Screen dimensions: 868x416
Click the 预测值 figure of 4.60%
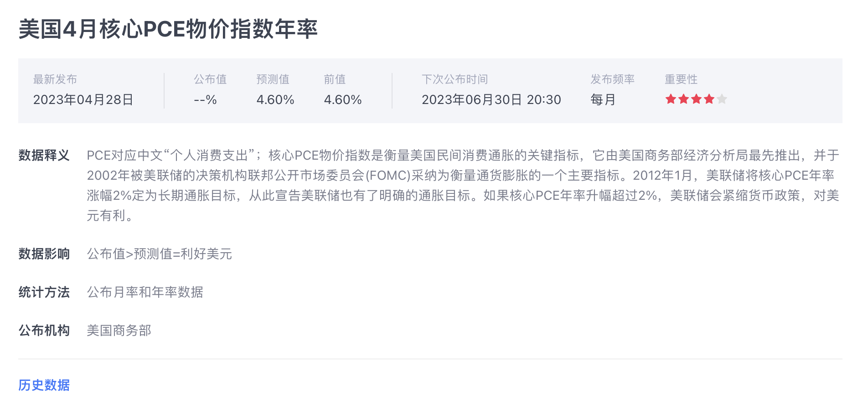(275, 99)
